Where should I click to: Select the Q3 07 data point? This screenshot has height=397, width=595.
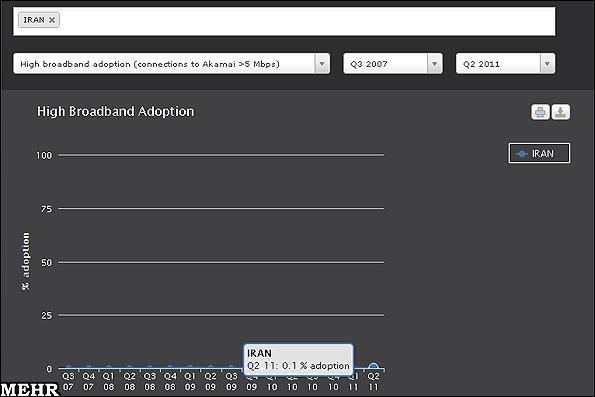[68, 367]
